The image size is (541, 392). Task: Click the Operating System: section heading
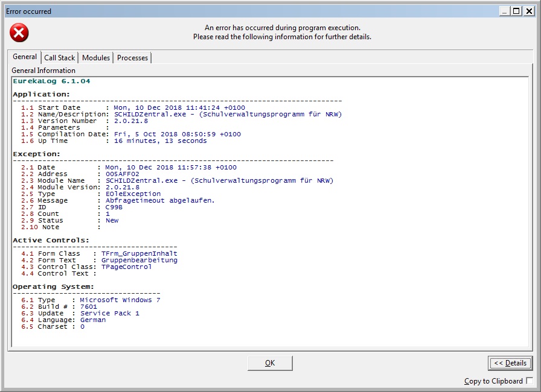[x=54, y=286]
